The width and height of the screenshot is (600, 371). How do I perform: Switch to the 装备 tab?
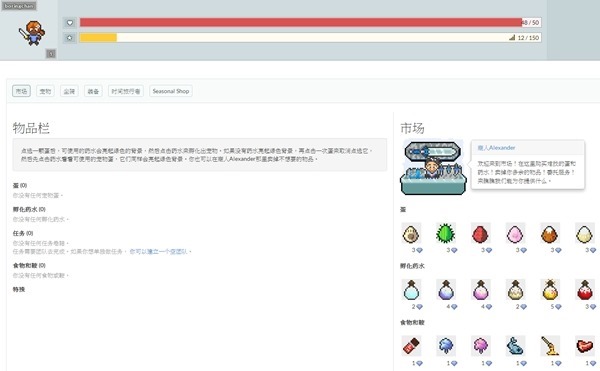pyautogui.click(x=93, y=91)
